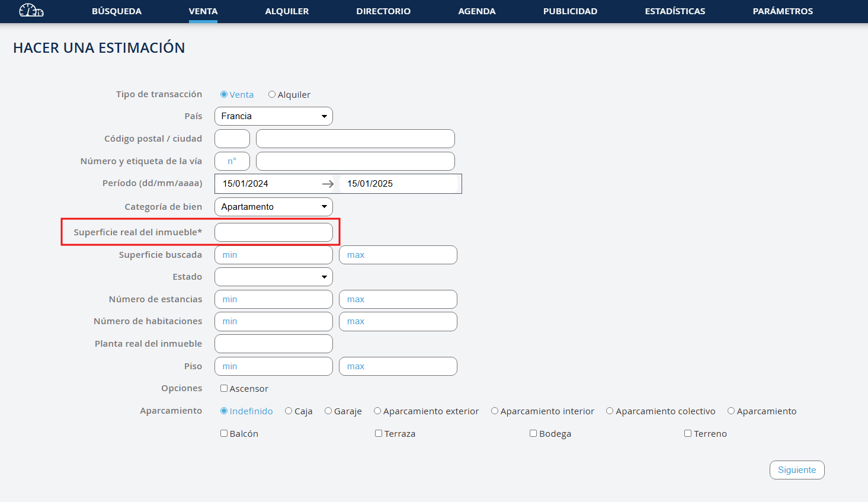Tick the Terraza checkbox

point(379,434)
